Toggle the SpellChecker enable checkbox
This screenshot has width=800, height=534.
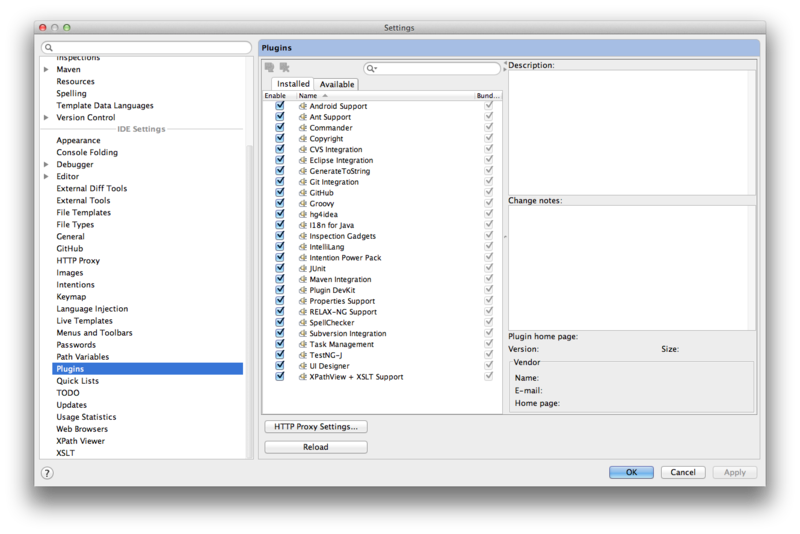[x=280, y=322]
